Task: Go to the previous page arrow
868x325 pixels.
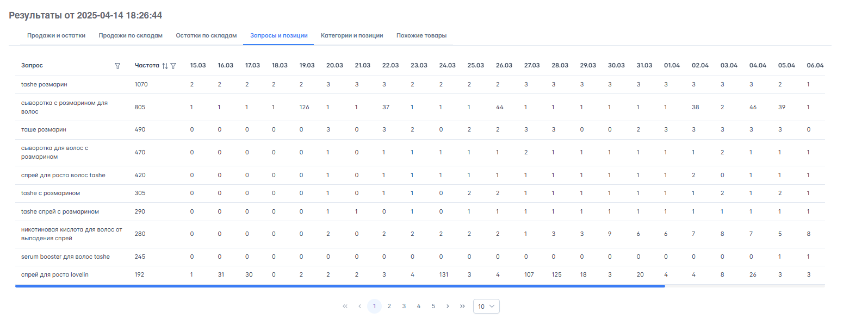Action: pyautogui.click(x=359, y=307)
